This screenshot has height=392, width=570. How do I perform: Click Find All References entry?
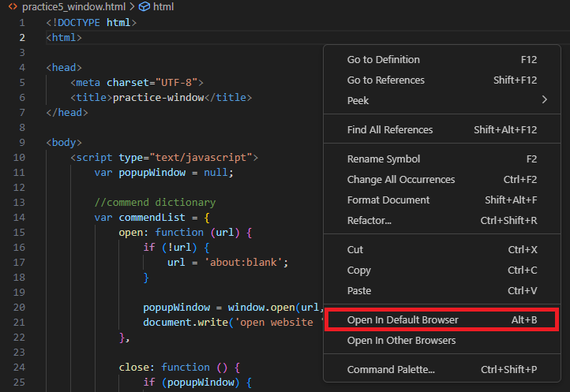[441, 129]
